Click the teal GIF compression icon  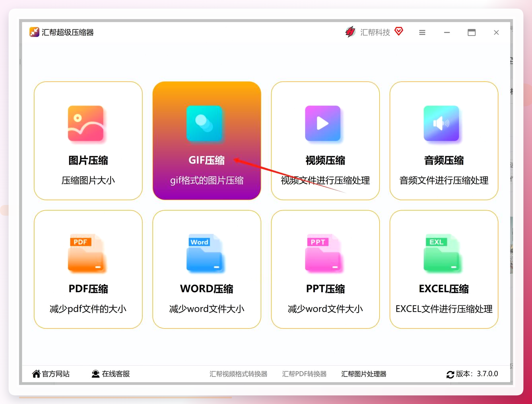pos(204,123)
